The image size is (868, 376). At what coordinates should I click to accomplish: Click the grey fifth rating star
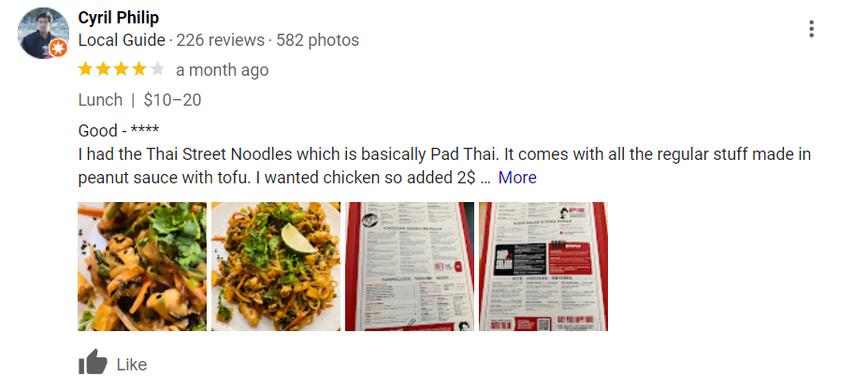157,69
